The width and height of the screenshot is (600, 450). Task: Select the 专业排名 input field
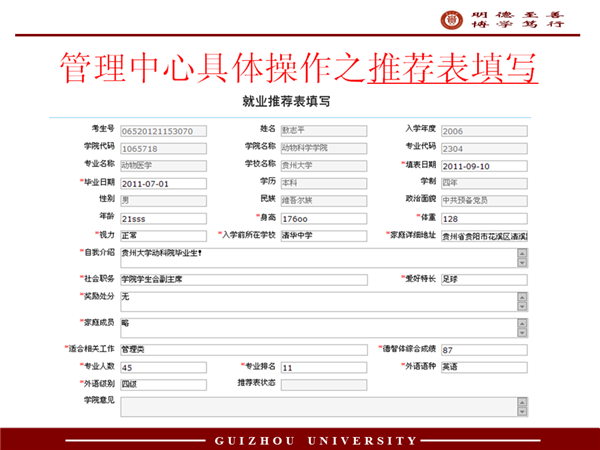tap(322, 367)
